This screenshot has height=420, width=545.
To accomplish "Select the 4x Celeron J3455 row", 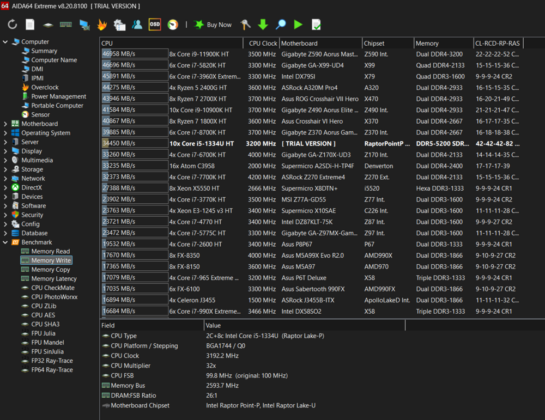I will (x=313, y=300).
